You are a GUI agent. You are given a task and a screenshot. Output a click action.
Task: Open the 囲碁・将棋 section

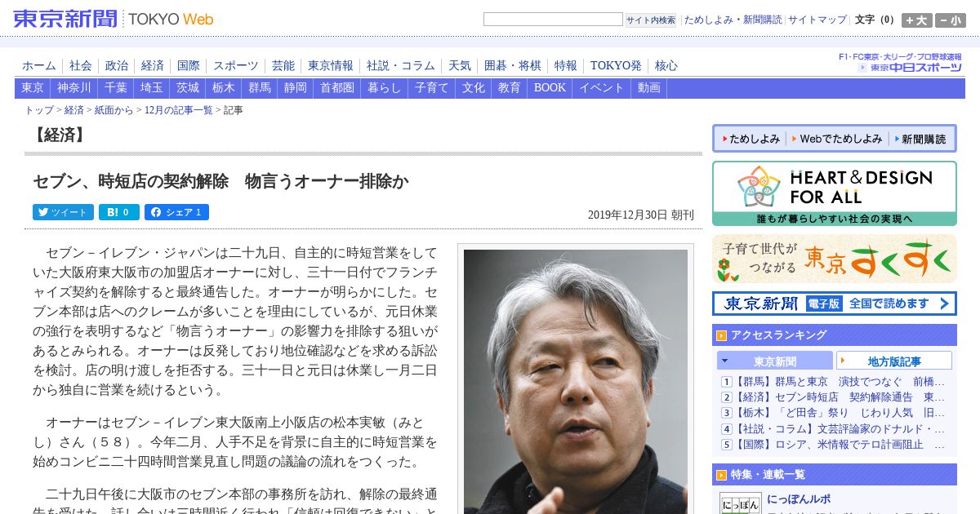tap(513, 65)
